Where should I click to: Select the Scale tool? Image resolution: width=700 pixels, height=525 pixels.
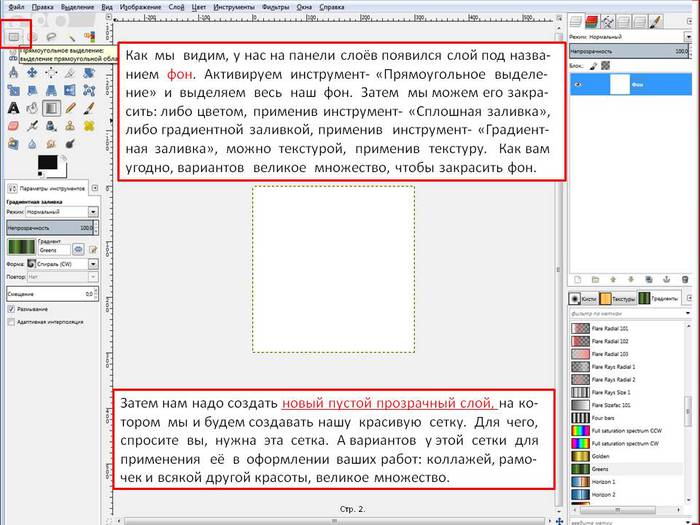[14, 90]
